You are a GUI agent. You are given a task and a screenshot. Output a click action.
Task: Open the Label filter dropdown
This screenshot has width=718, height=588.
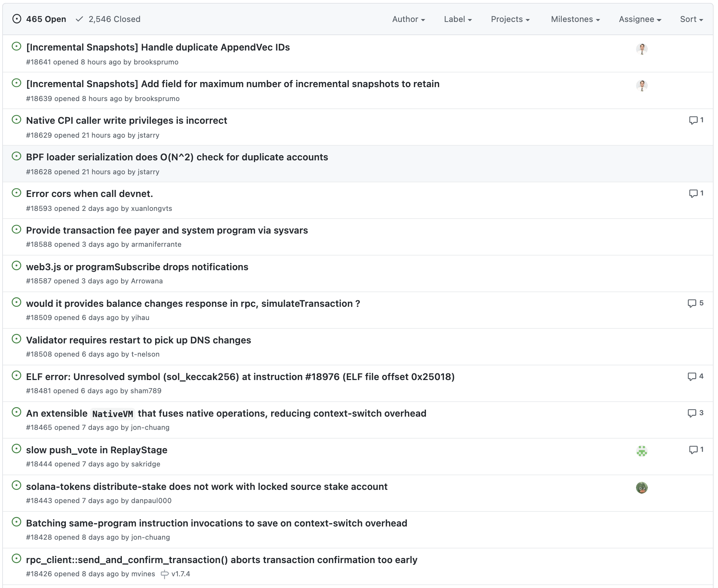[x=457, y=19]
